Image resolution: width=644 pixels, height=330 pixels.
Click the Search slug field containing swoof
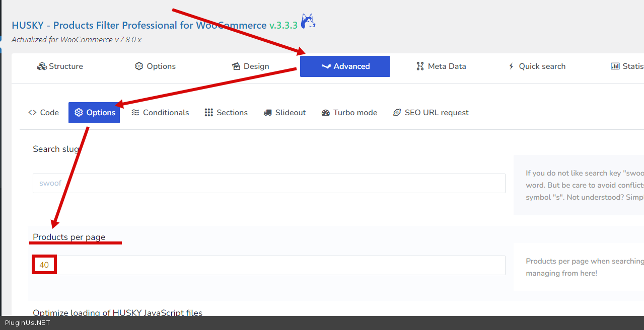tap(269, 183)
